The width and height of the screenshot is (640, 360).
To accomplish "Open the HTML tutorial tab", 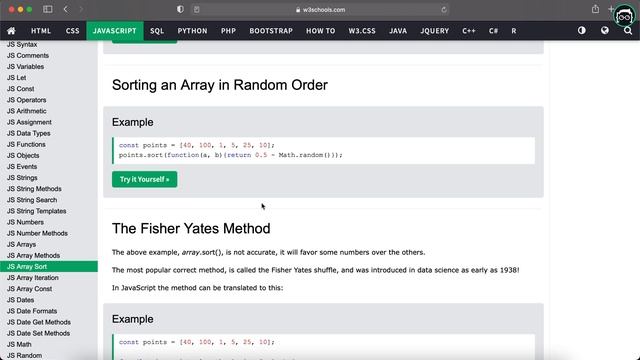I will point(41,31).
